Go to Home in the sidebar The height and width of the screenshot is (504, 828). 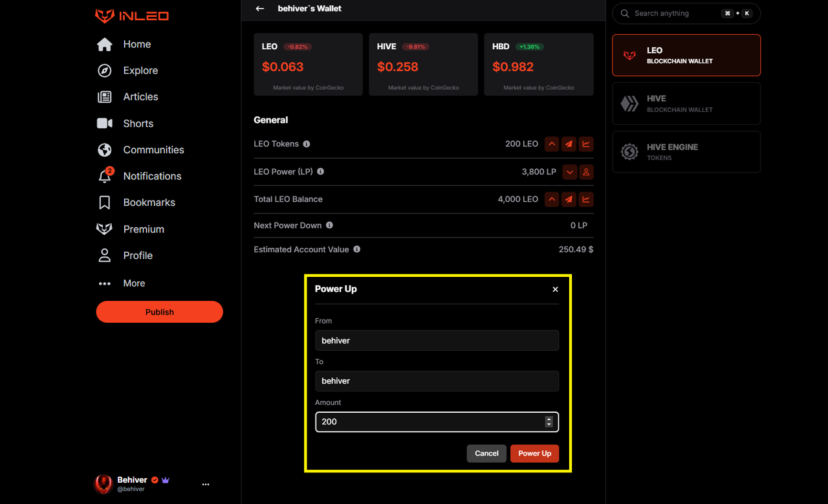tap(137, 44)
